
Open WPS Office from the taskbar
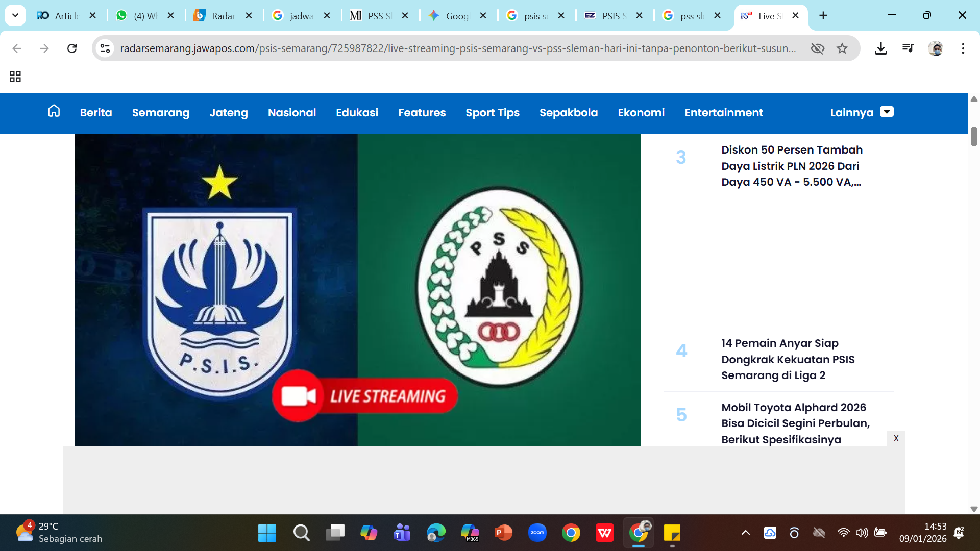click(x=605, y=533)
